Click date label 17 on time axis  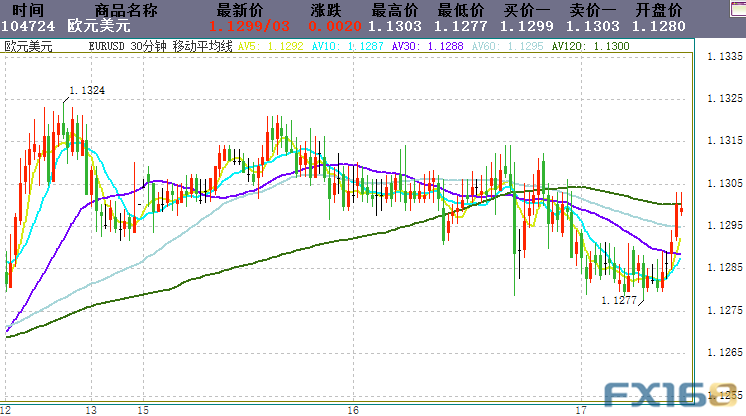581,410
